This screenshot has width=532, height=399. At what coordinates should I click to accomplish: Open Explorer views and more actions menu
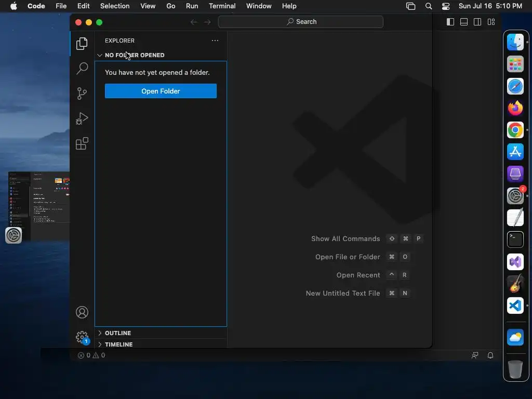click(x=215, y=41)
